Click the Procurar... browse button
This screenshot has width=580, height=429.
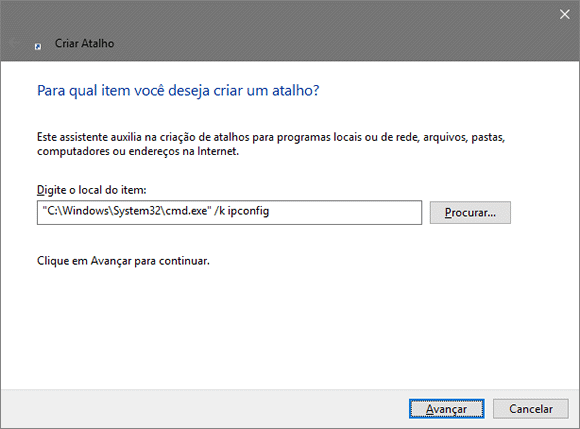click(x=470, y=212)
